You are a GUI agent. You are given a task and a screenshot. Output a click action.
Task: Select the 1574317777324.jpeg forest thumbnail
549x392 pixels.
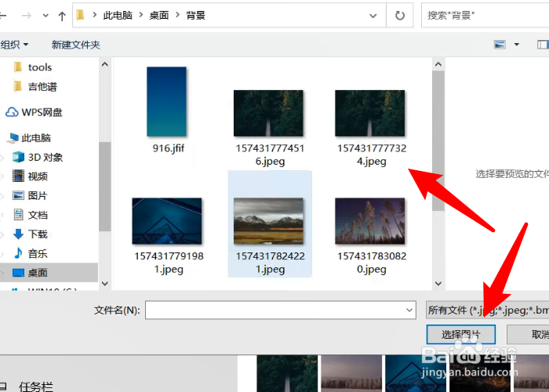(x=370, y=113)
